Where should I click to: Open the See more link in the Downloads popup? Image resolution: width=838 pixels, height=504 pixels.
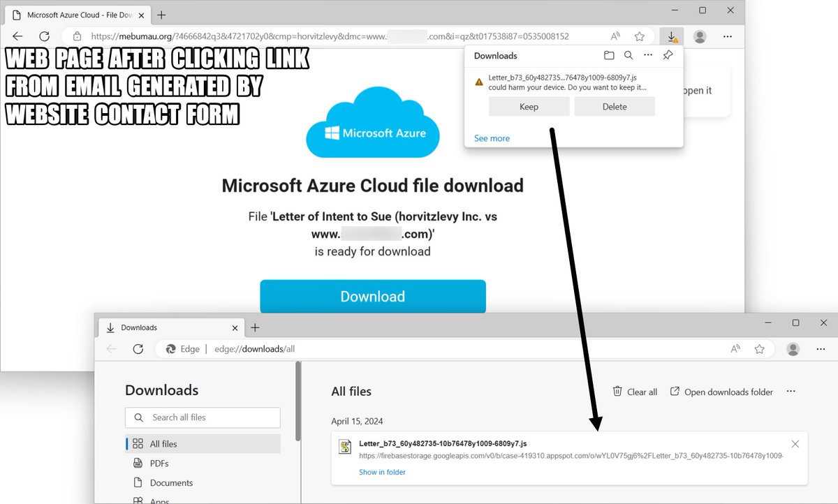492,138
